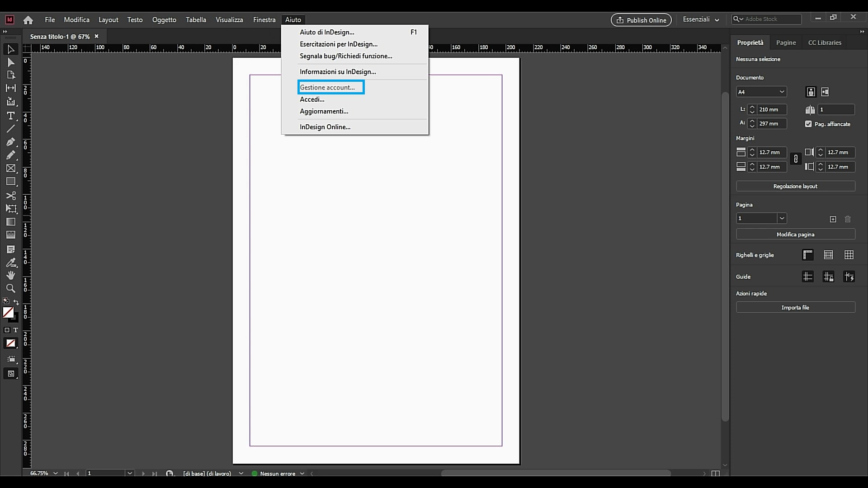Click the Publish Online button
868x488 pixels.
[641, 20]
